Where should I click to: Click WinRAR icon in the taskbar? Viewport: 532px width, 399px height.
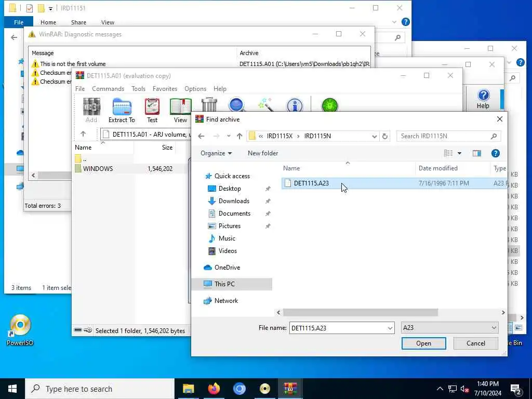tap(290, 389)
